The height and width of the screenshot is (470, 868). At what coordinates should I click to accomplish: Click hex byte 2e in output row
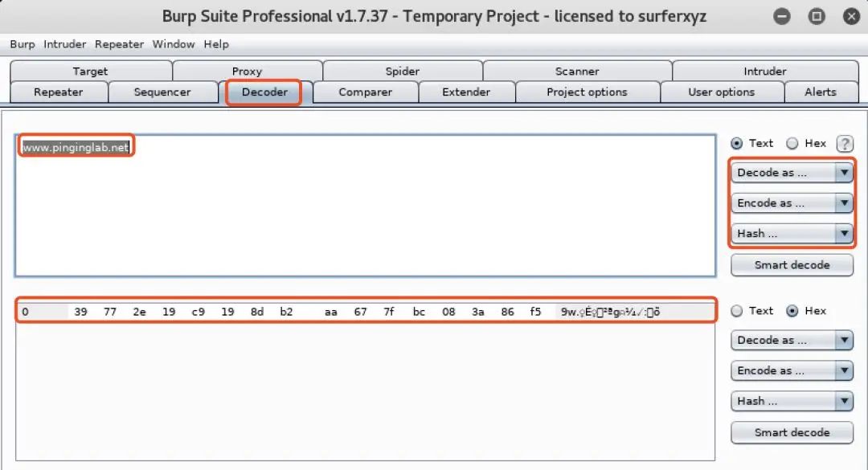tap(140, 312)
